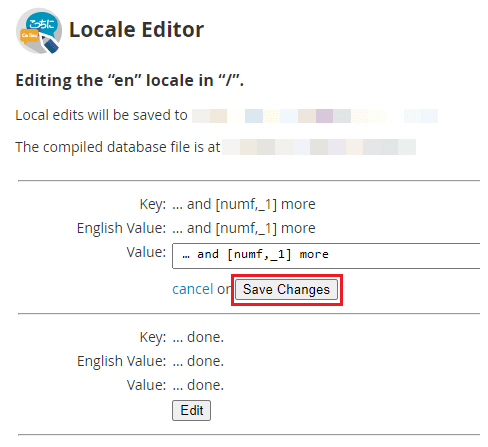Click the "Editing the en locale" heading
488x447 pixels.
(130, 80)
